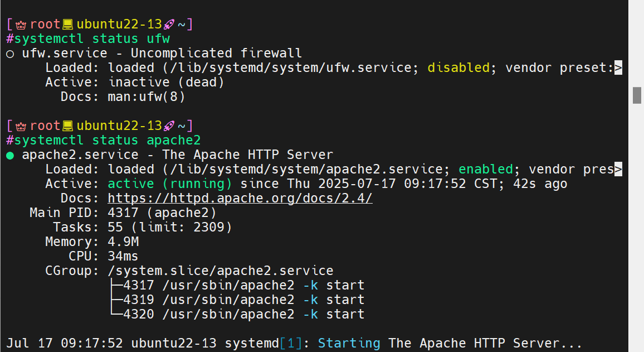644x352 pixels.
Task: Click the hollow inactive circle beside ufw.service
Action: [x=10, y=54]
